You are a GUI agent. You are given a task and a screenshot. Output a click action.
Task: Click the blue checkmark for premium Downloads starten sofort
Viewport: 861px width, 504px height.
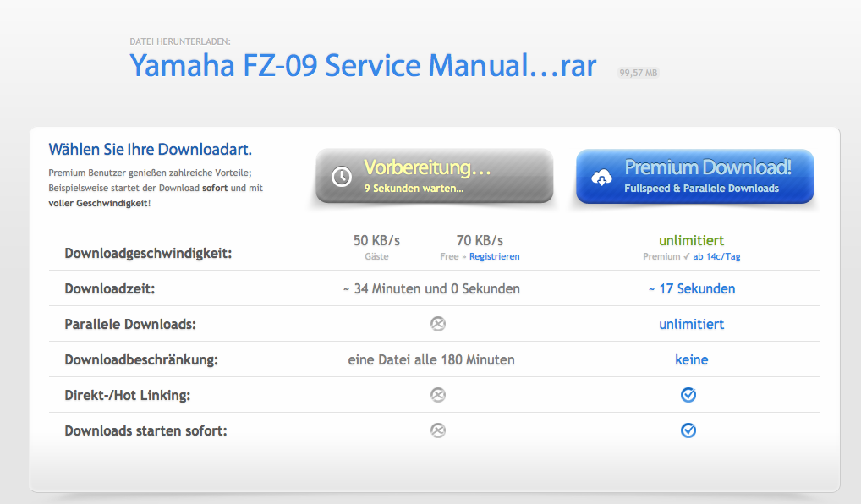tap(688, 430)
